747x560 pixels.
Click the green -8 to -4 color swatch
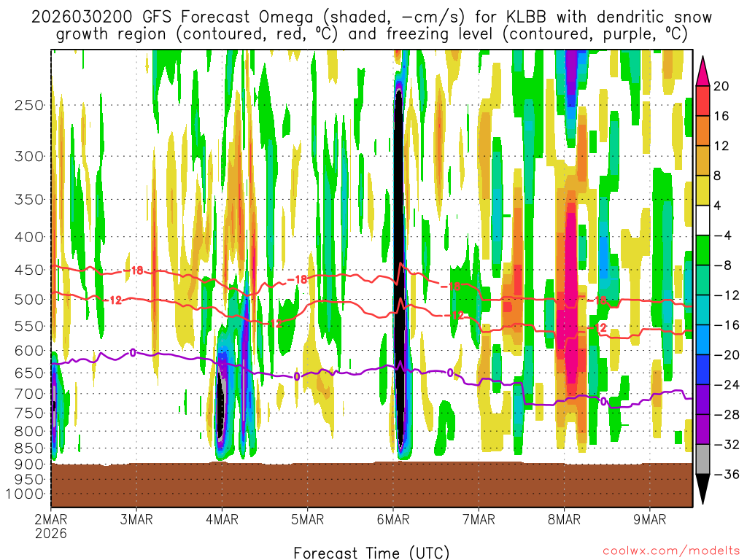703,251
